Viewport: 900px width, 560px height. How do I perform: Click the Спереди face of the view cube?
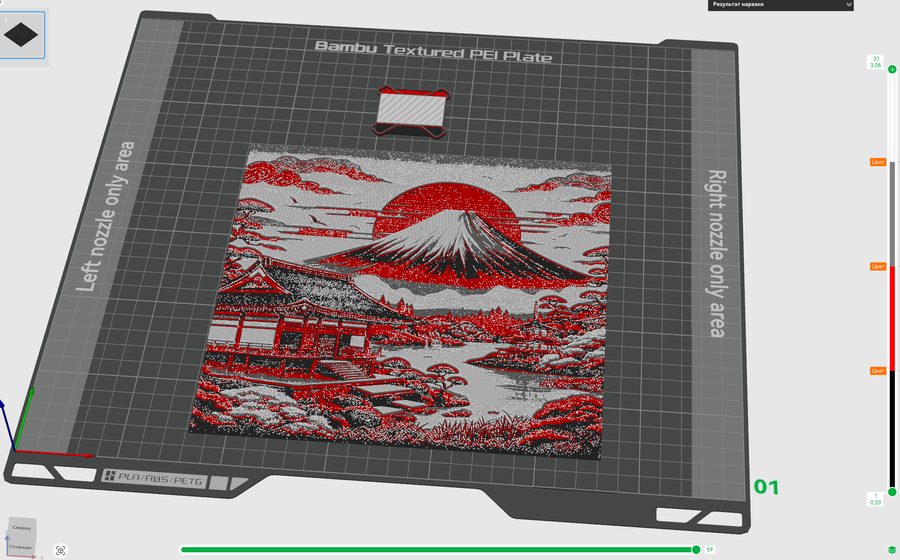tap(21, 547)
